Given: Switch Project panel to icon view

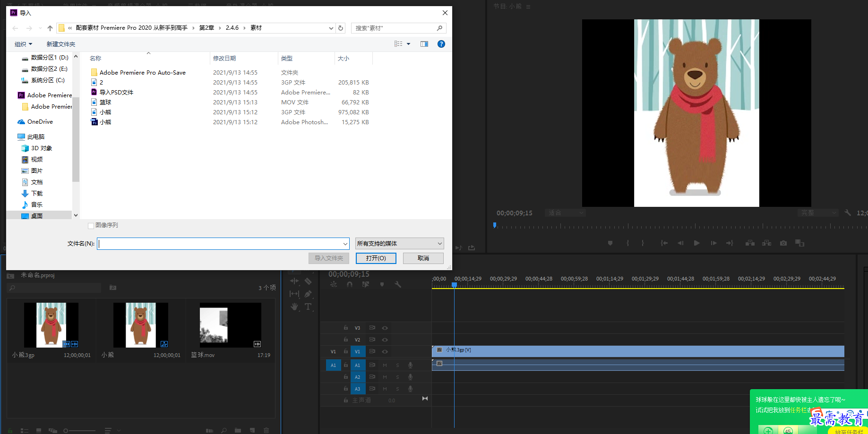Looking at the screenshot, I should click(39, 431).
